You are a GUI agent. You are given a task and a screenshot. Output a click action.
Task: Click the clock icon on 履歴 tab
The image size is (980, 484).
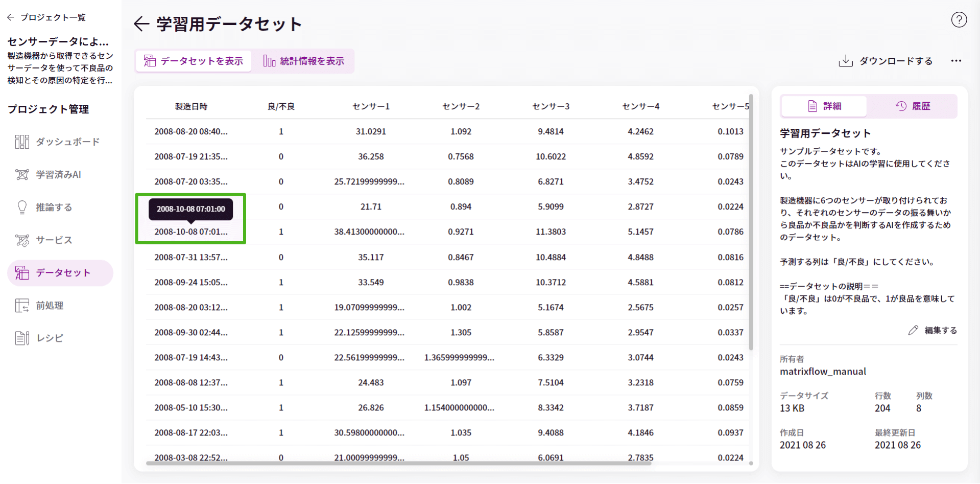(901, 106)
